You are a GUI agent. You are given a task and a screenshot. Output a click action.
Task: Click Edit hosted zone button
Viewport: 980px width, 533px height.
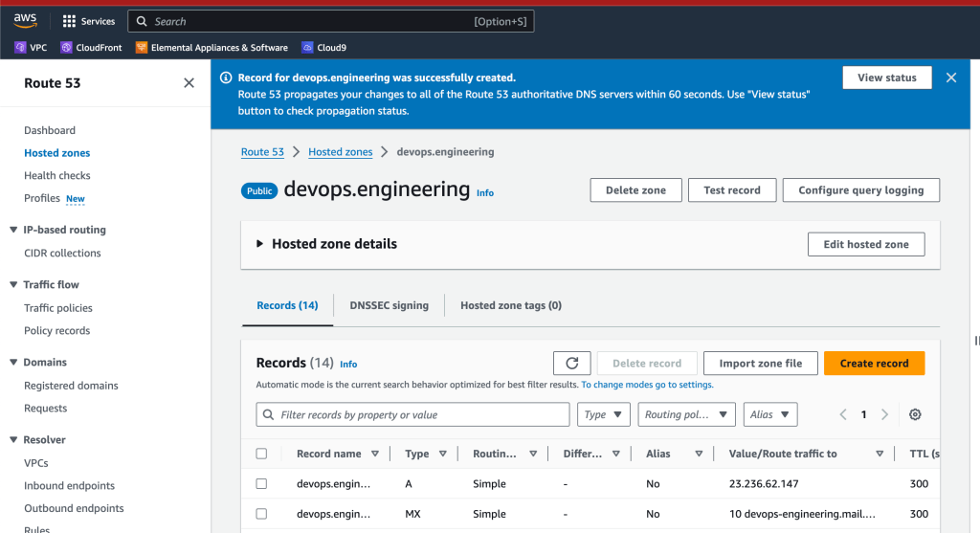865,244
